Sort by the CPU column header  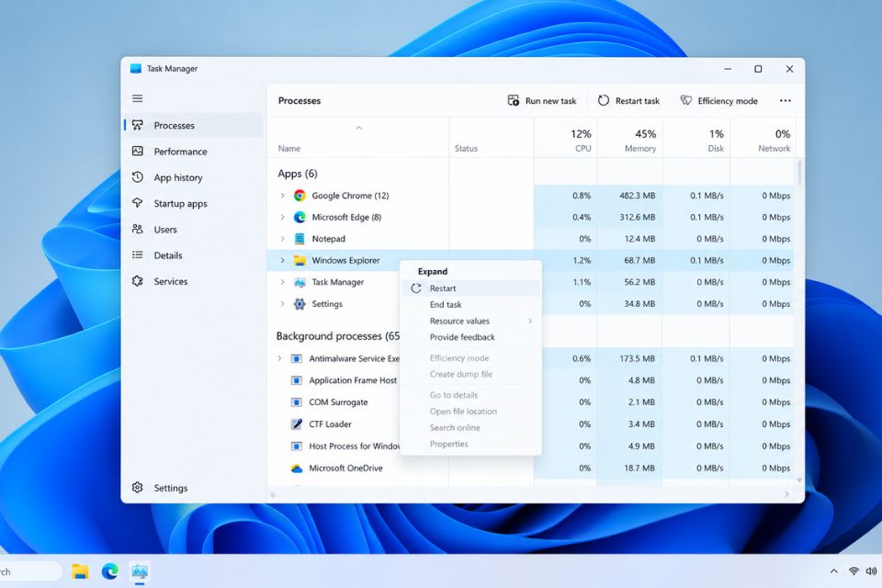(566, 139)
